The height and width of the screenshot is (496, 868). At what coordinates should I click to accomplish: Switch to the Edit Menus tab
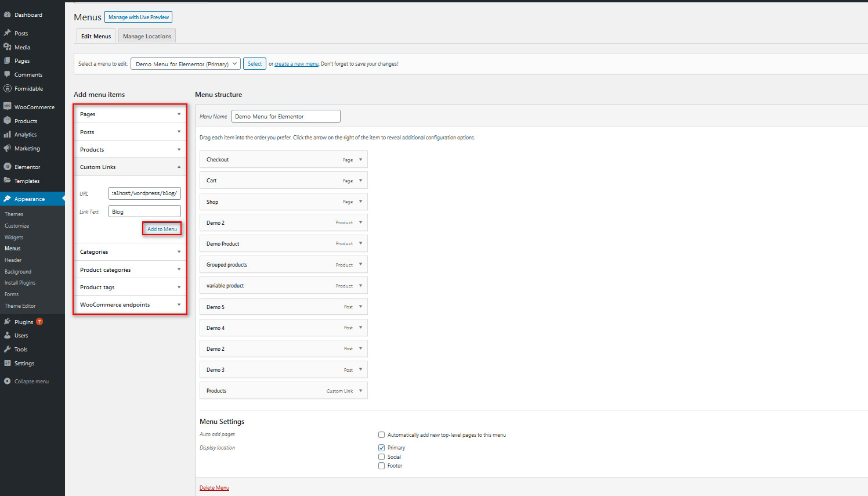tap(96, 36)
